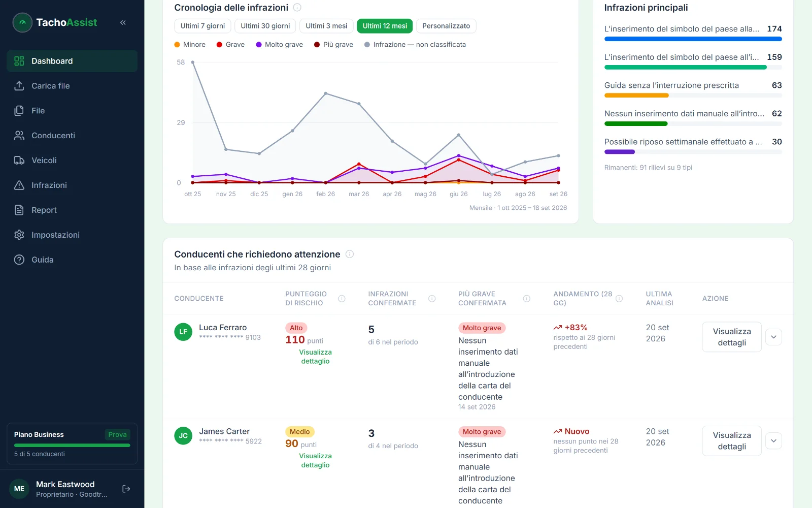812x508 pixels.
Task: Toggle the Molto grave legend series
Action: pyautogui.click(x=280, y=45)
